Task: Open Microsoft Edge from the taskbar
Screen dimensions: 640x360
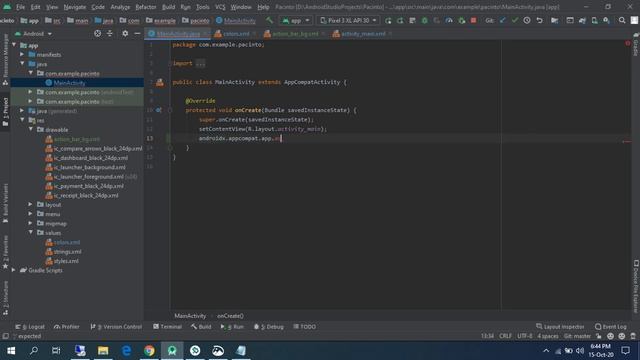Action: click(x=126, y=351)
